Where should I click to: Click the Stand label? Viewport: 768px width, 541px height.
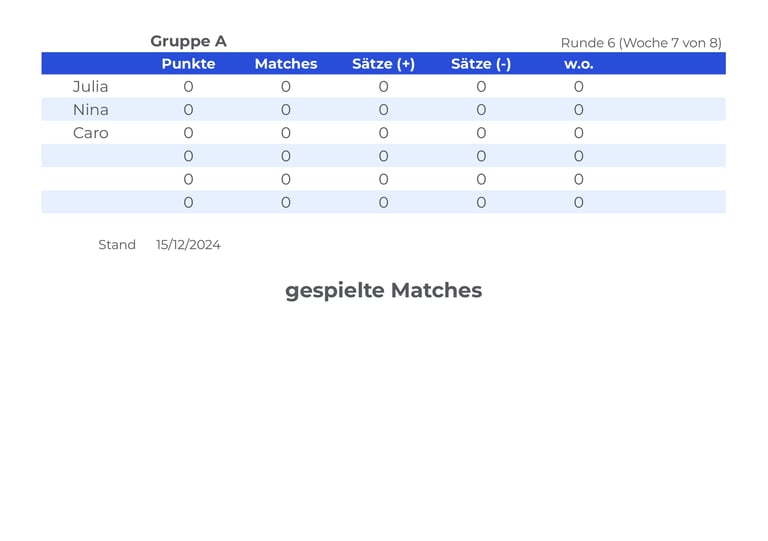pos(117,245)
